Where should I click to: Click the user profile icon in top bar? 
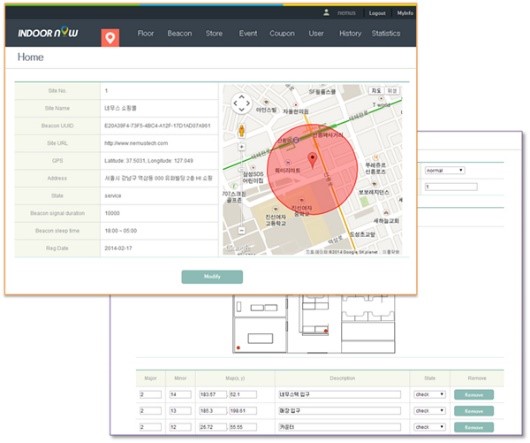[326, 13]
